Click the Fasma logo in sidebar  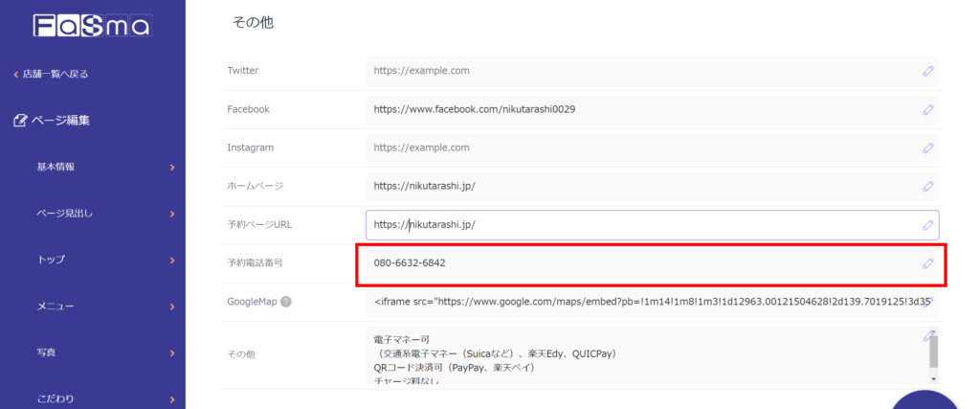(92, 26)
